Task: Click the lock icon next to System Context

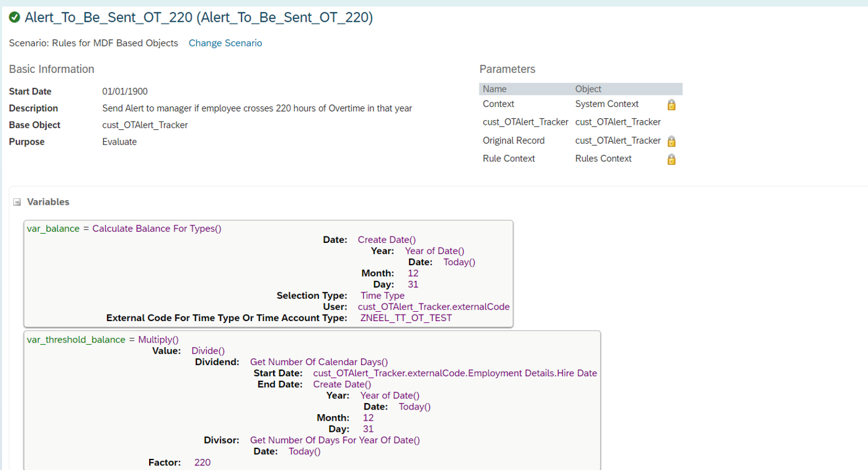Action: click(671, 105)
